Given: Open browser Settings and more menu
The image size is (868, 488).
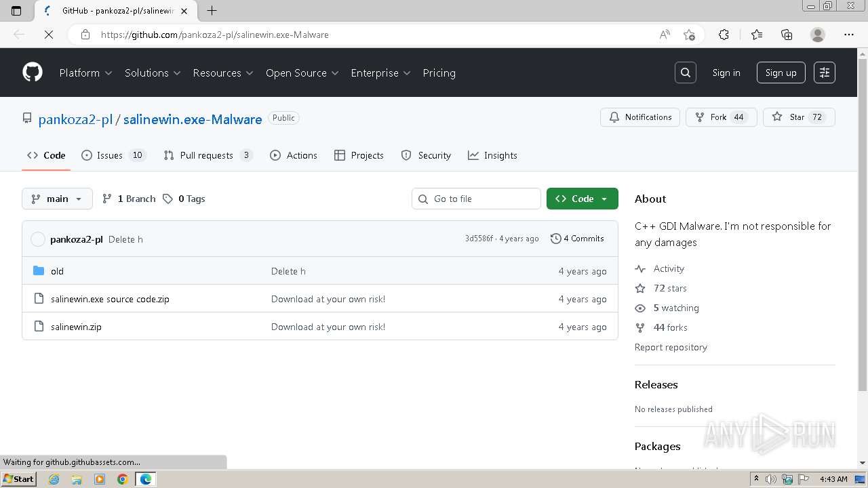Looking at the screenshot, I should tap(849, 35).
